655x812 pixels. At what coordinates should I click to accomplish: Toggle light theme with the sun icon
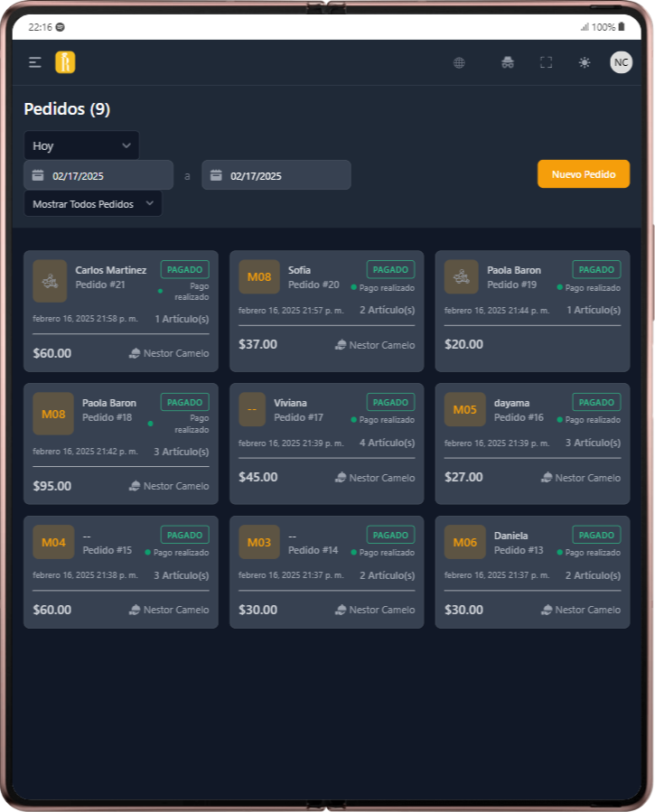point(585,62)
